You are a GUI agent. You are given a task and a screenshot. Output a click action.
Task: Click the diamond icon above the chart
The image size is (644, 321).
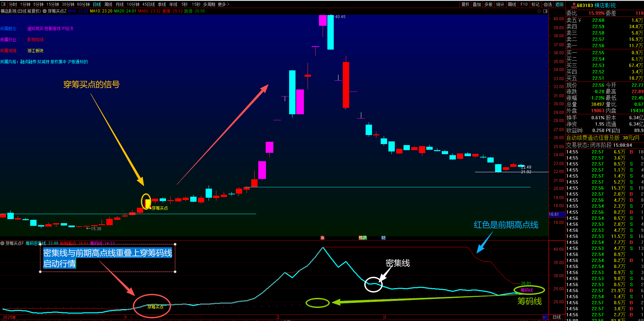[539, 11]
